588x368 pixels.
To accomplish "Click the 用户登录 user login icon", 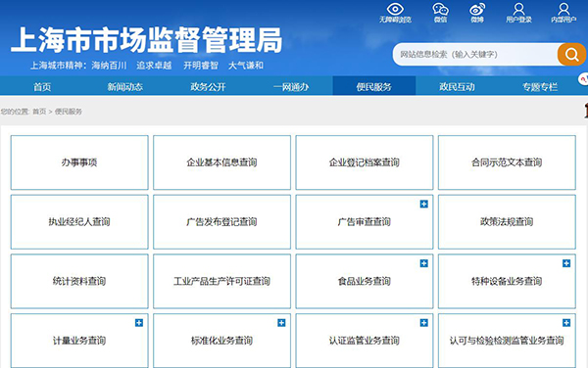I will pyautogui.click(x=519, y=9).
